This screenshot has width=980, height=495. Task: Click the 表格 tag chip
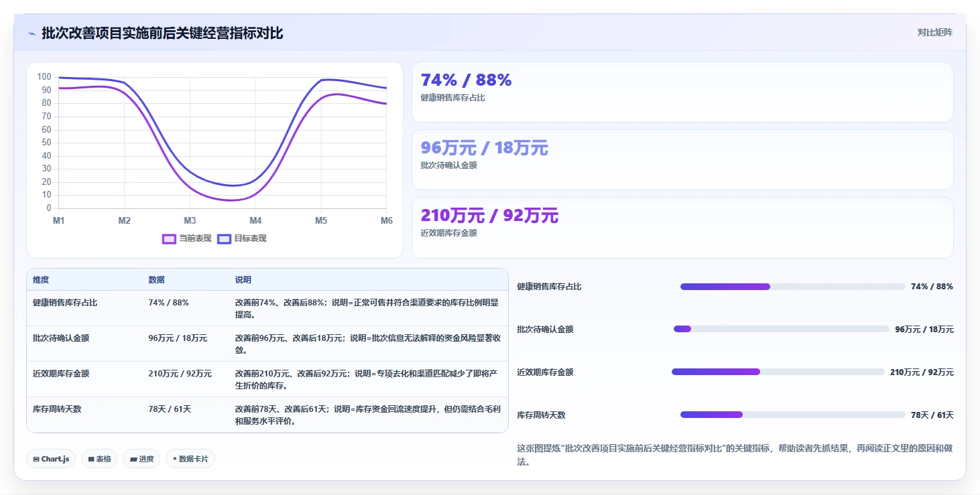(99, 459)
